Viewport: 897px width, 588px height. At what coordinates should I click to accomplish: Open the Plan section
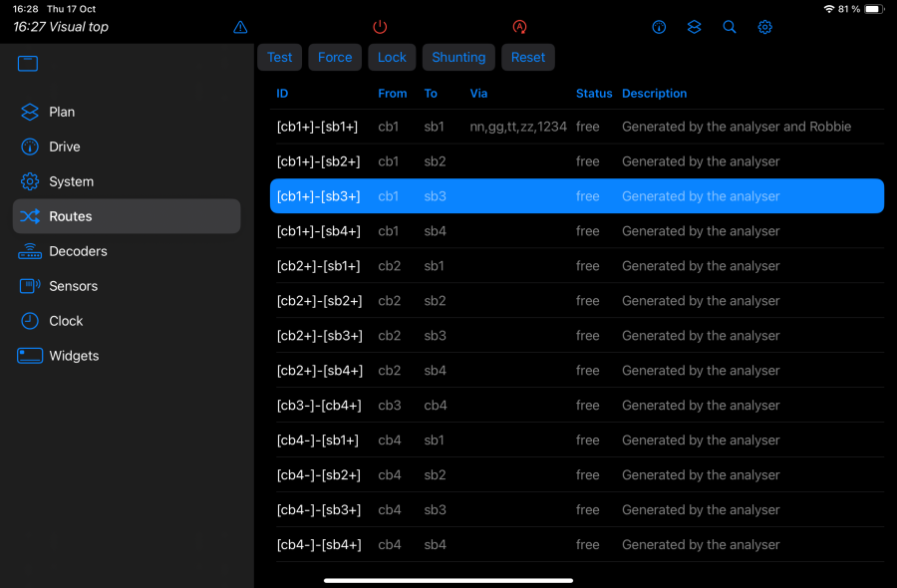click(x=62, y=112)
